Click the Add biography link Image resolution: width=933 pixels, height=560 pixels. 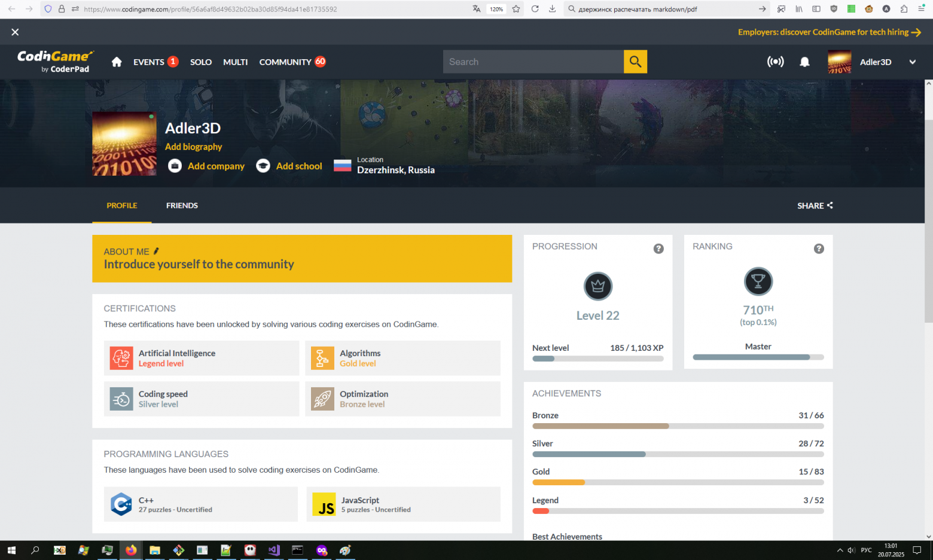(x=193, y=147)
